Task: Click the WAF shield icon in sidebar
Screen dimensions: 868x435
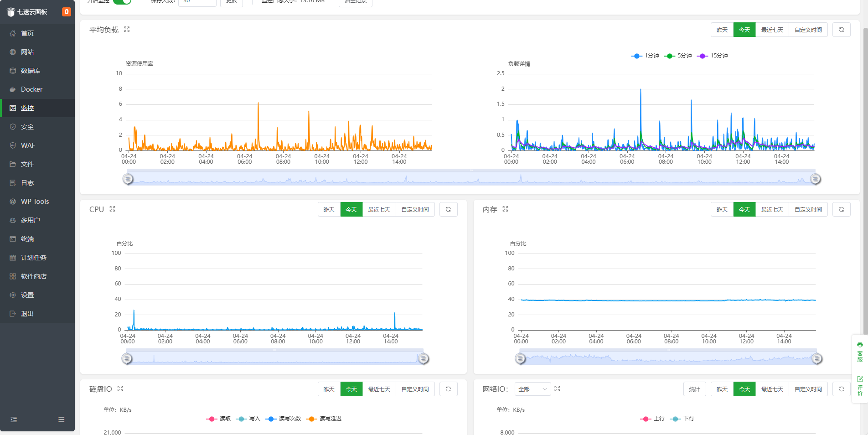Action: [x=13, y=145]
